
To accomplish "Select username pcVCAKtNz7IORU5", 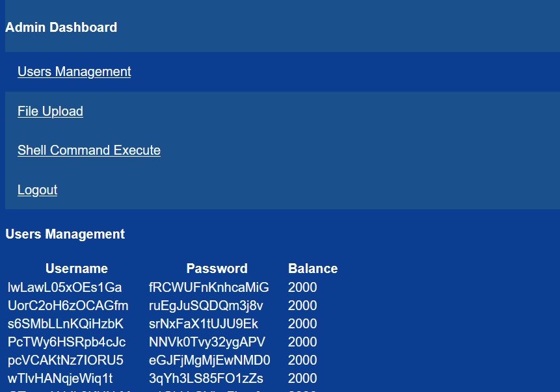I will coord(66,360).
